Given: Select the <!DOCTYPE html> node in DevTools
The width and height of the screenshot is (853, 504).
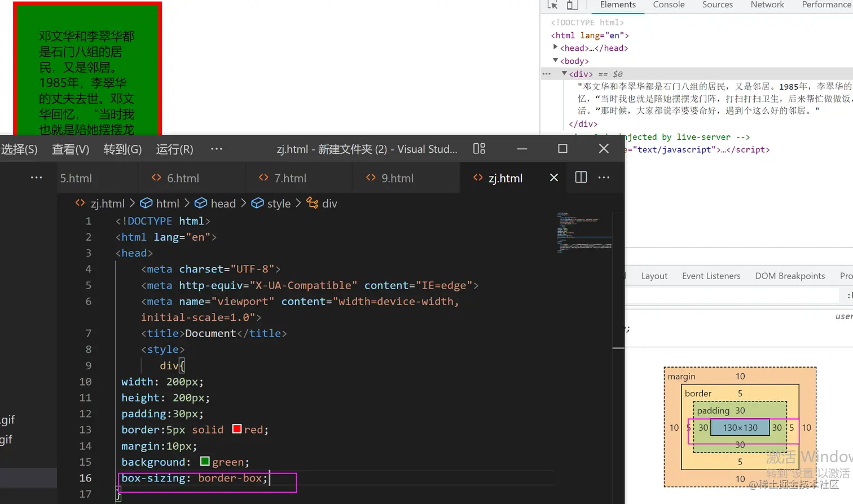Looking at the screenshot, I should [587, 23].
